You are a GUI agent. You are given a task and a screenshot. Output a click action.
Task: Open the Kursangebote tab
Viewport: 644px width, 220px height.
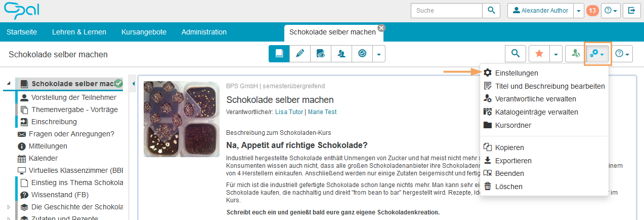point(144,32)
